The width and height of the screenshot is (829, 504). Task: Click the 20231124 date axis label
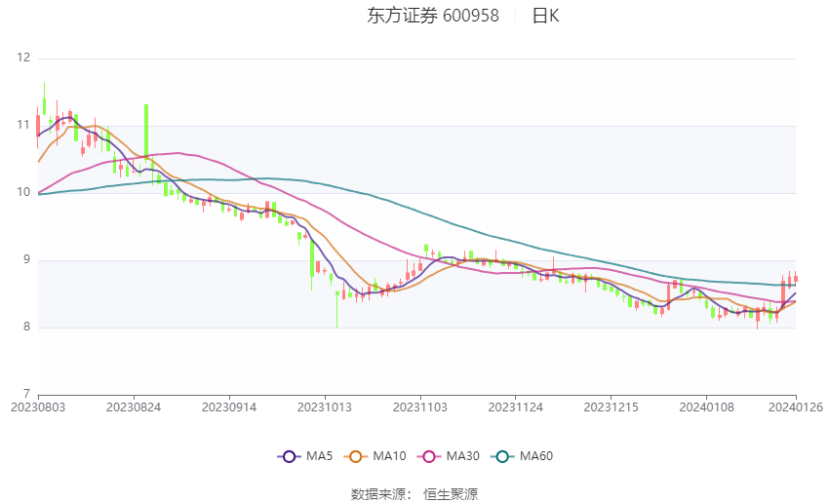516,407
